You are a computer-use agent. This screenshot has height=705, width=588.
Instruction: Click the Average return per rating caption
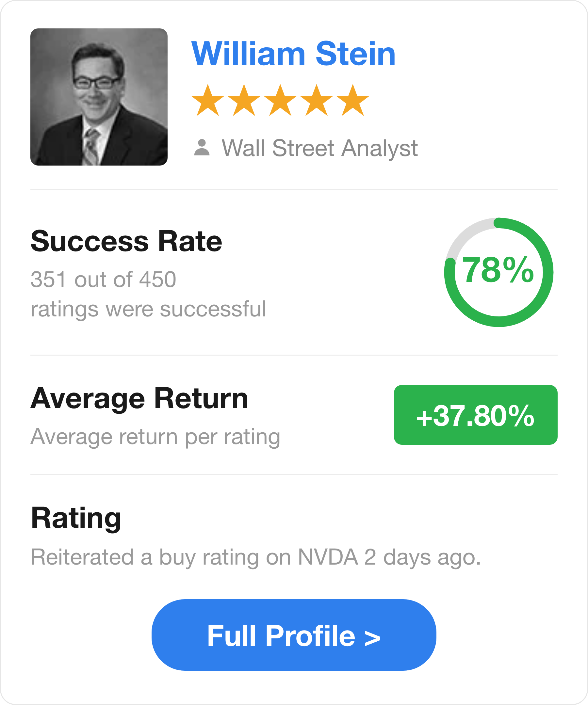click(x=155, y=437)
